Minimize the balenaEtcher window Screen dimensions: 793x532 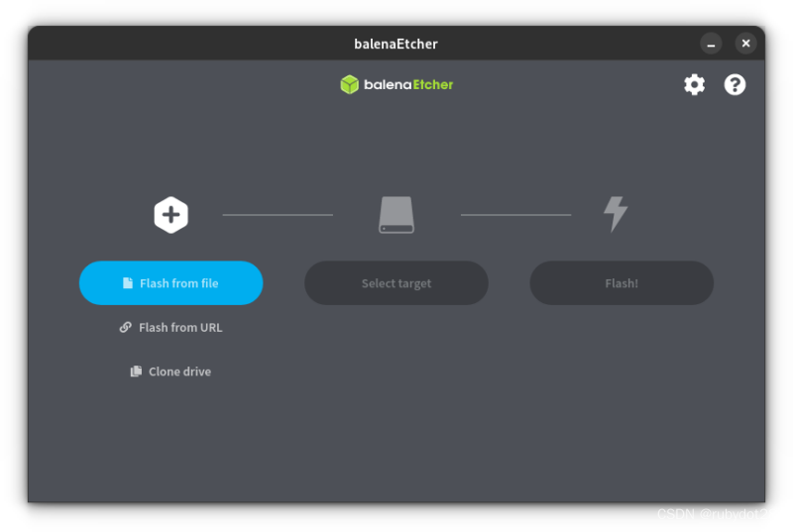click(x=711, y=44)
